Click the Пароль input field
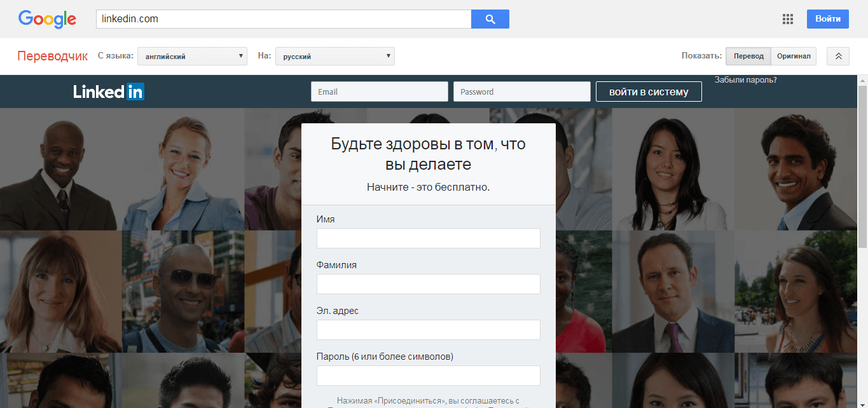 pos(429,376)
